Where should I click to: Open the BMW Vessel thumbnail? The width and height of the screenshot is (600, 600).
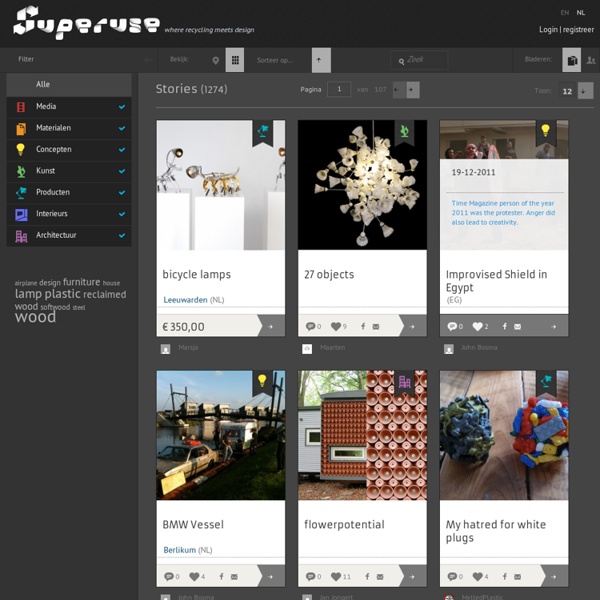(x=220, y=435)
